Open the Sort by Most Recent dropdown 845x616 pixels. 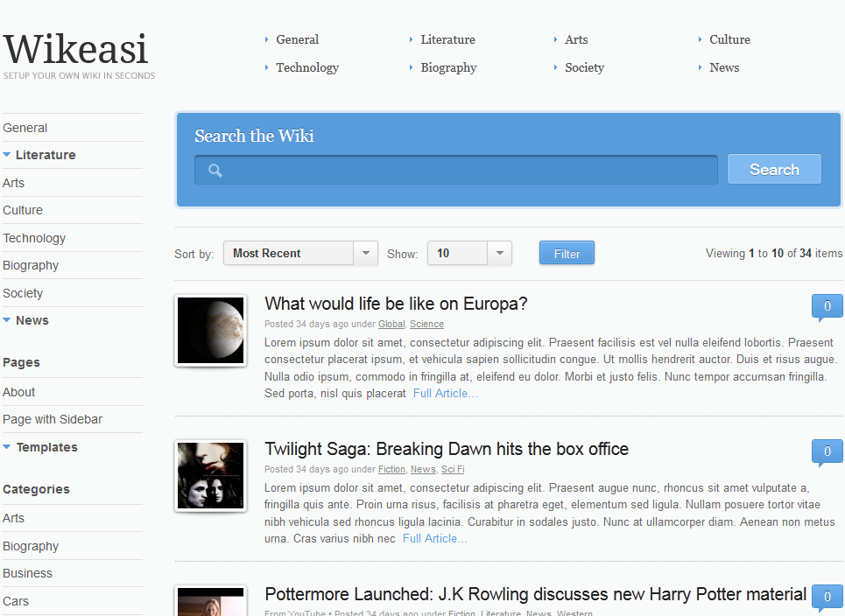(300, 253)
